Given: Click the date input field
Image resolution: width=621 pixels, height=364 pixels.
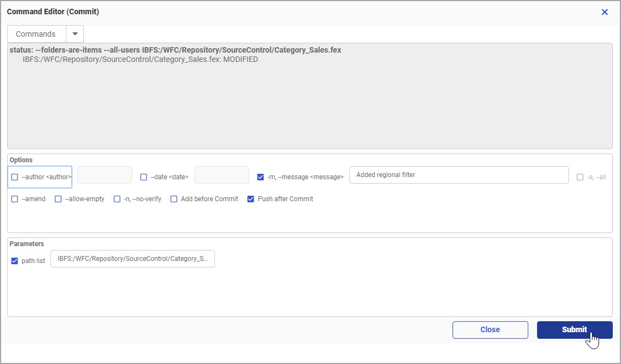Looking at the screenshot, I should coord(222,175).
